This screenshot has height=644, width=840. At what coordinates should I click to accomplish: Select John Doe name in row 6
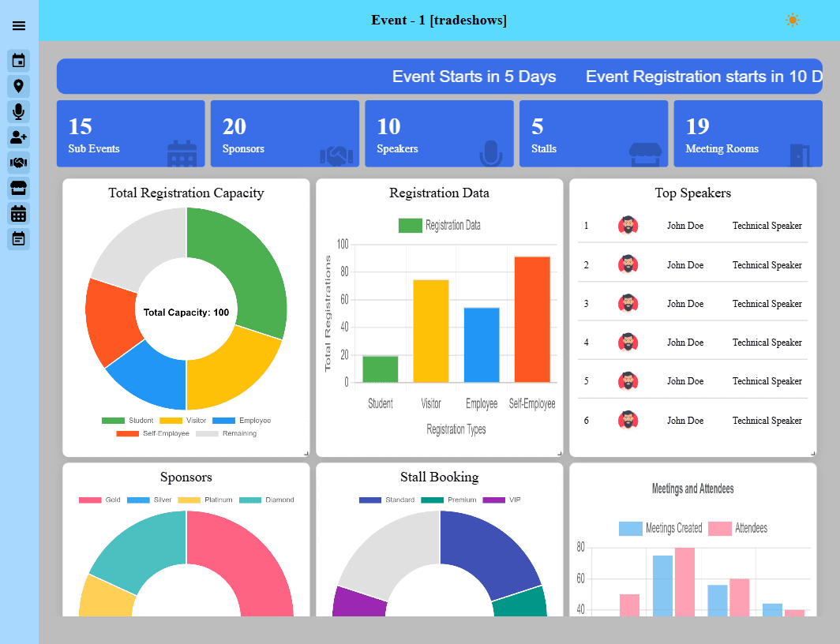685,421
